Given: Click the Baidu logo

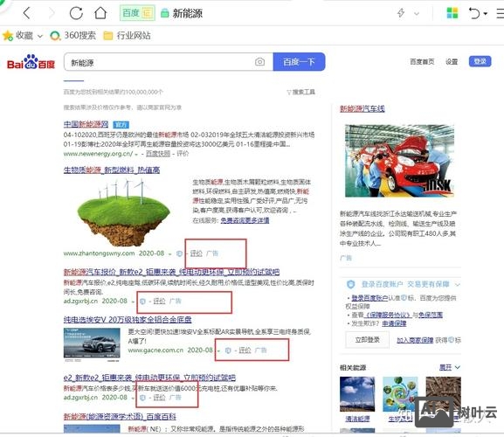Looking at the screenshot, I should 31,62.
